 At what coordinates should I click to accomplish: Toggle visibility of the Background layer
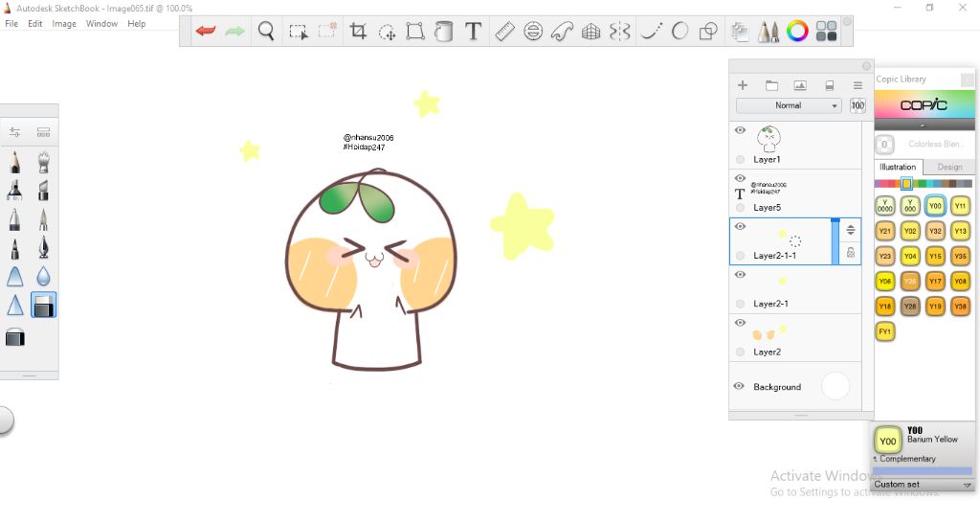739,386
